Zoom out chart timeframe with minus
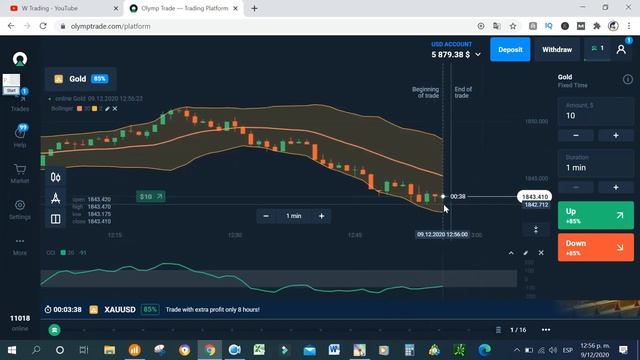 pos(266,216)
